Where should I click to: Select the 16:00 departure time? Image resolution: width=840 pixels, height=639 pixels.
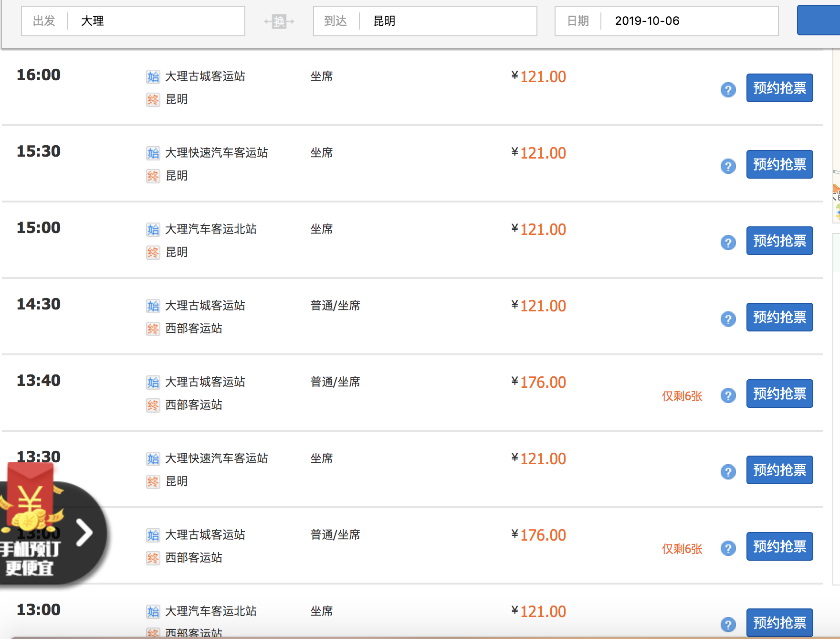tap(39, 75)
